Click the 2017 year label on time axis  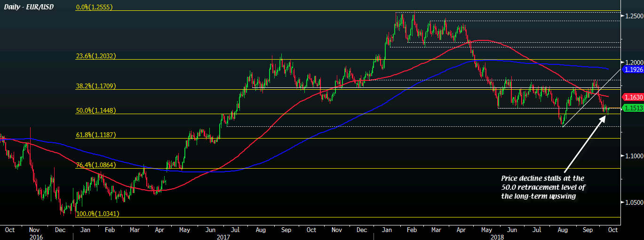[x=222, y=237]
